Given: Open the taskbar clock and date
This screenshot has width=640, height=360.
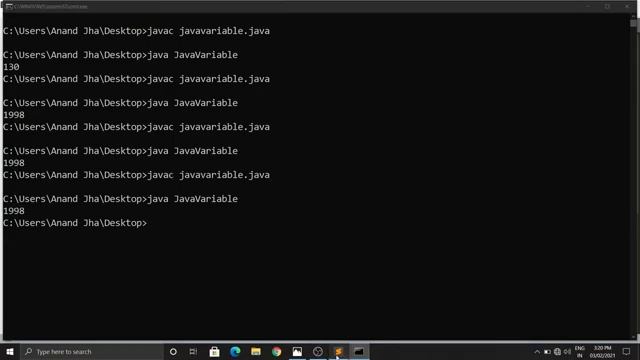Looking at the screenshot, I should 602,352.
